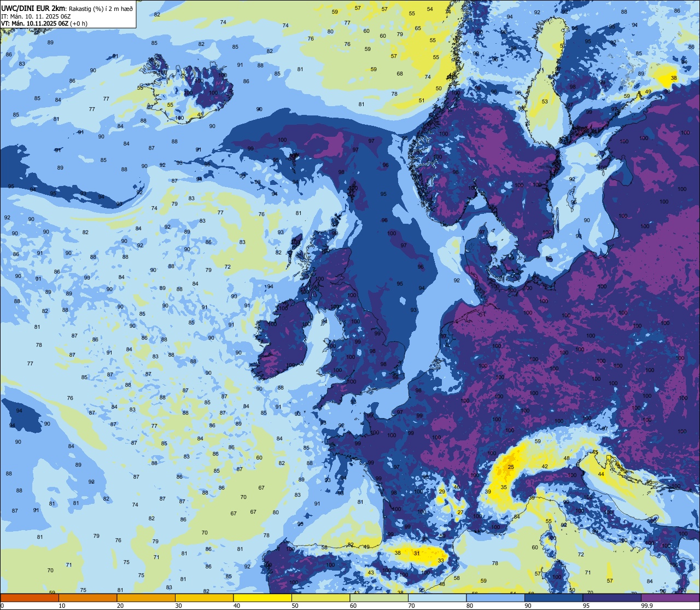
Task: Pick the legend swatch between 50 and 60
Action: click(x=320, y=597)
